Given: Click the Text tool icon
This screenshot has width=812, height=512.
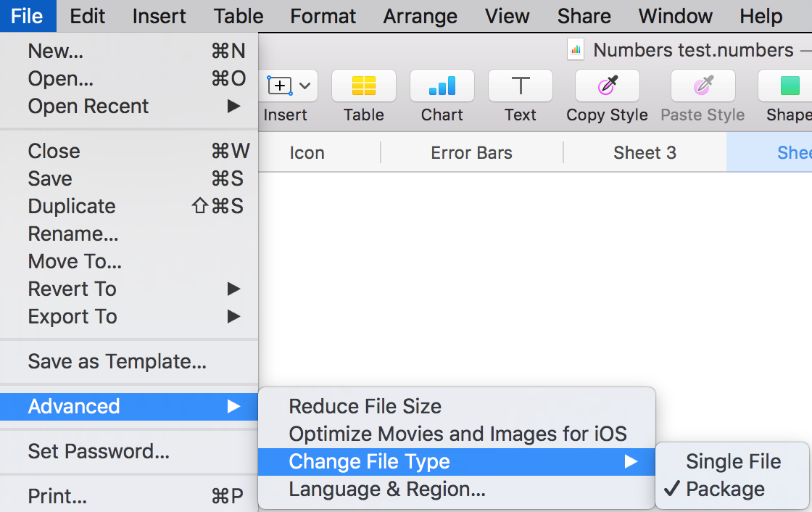Looking at the screenshot, I should [520, 86].
